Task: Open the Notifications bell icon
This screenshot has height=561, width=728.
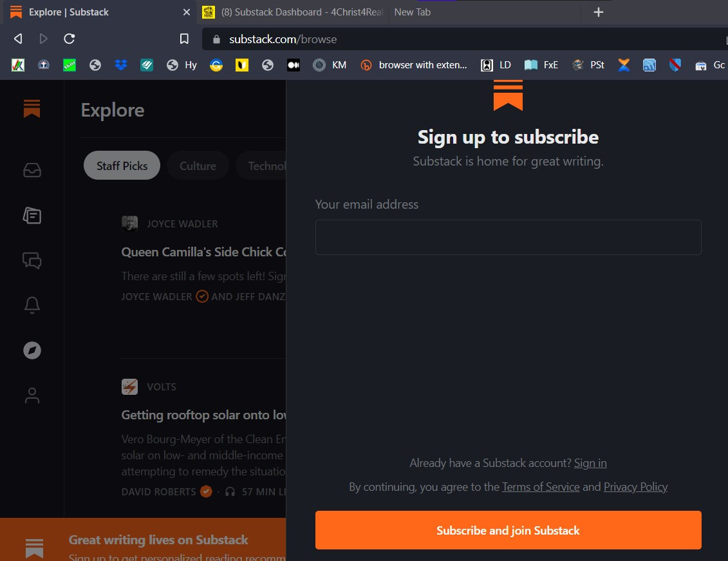Action: pyautogui.click(x=32, y=305)
